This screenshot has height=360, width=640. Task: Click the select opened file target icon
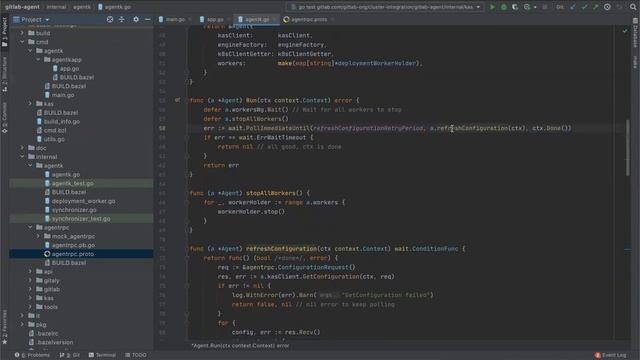110,19
